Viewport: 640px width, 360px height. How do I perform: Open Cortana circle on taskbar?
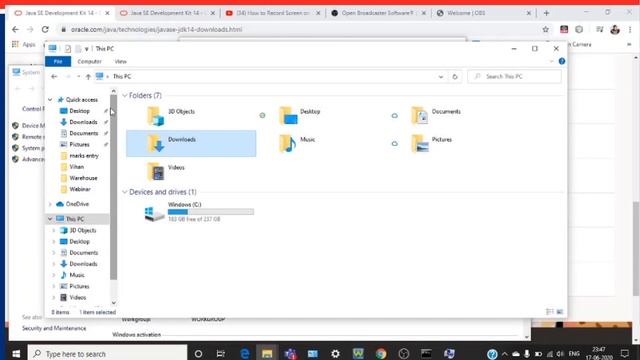[198, 353]
